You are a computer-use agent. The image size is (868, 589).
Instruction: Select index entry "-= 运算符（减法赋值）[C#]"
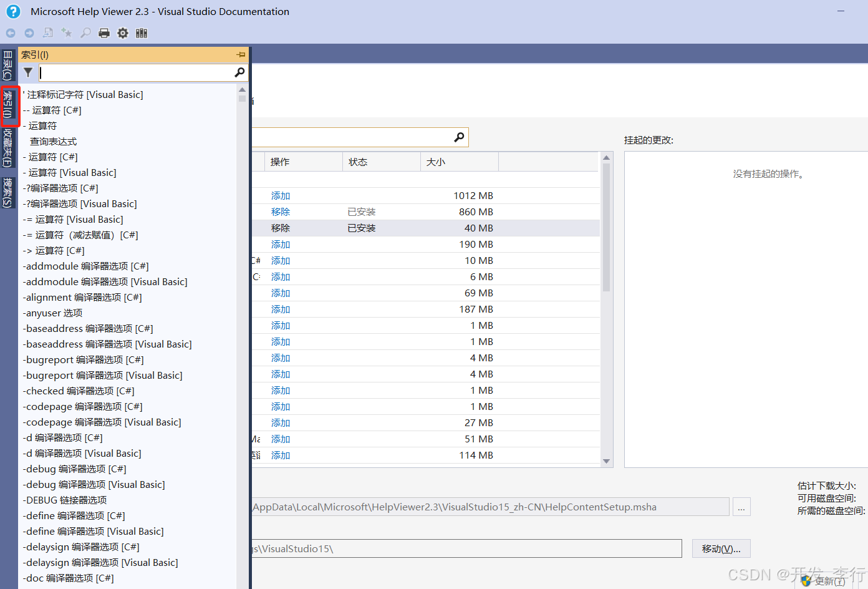click(80, 235)
